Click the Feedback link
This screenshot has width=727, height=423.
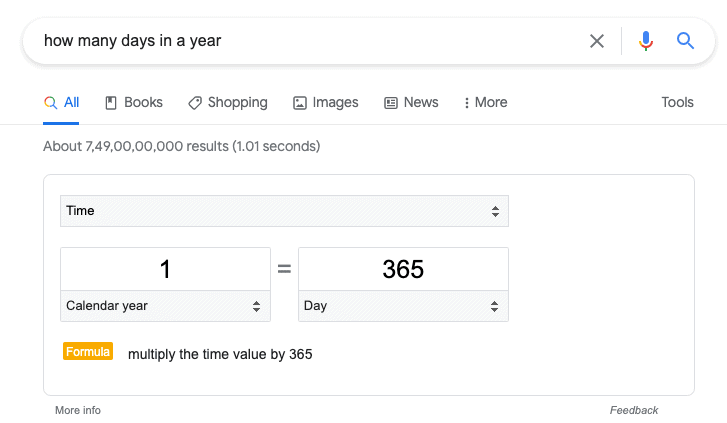point(634,410)
